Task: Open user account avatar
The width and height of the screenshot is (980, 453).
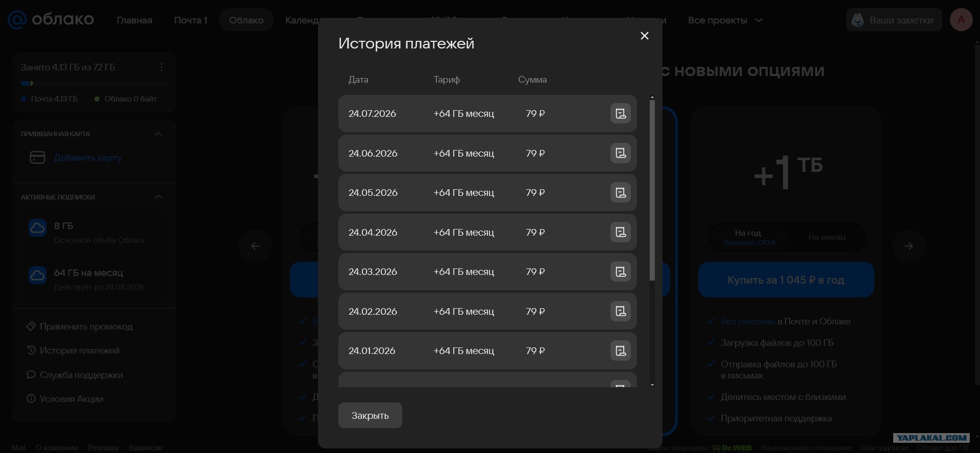Action: (961, 20)
